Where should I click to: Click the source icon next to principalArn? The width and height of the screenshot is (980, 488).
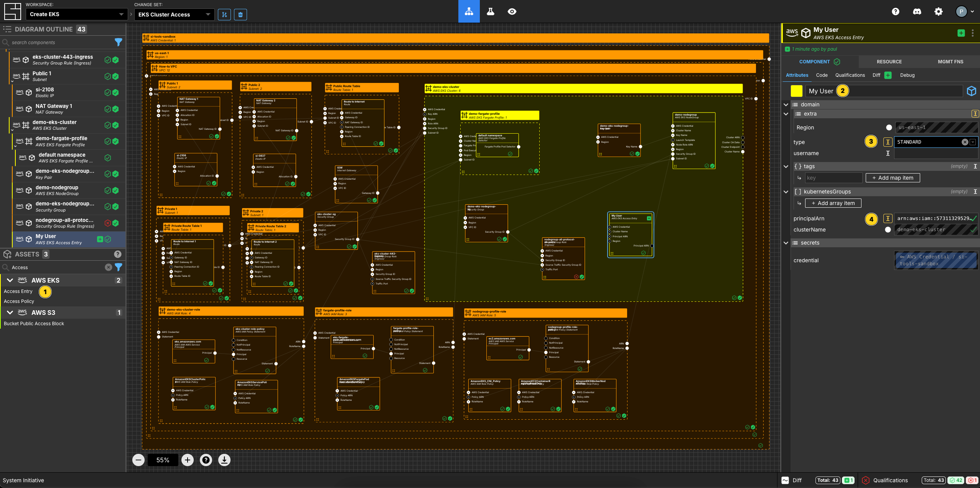[x=888, y=218]
